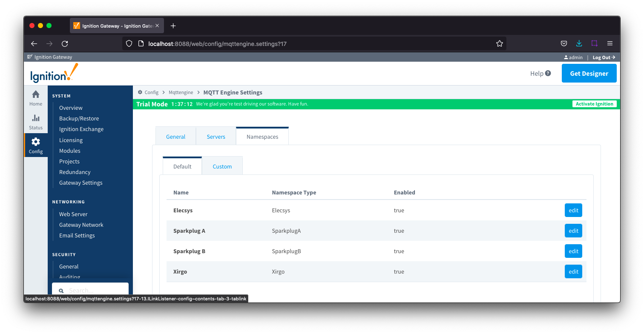
Task: Click the search magnifier icon in sidebar
Action: [x=61, y=291]
